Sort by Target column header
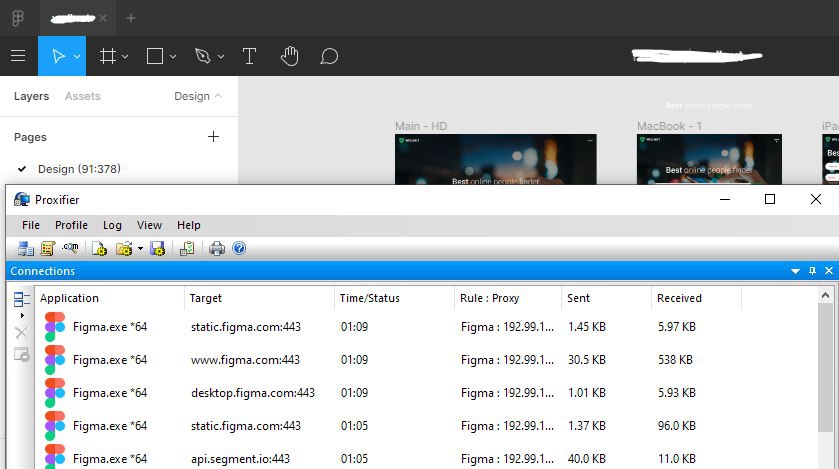839x469 pixels. click(x=260, y=298)
